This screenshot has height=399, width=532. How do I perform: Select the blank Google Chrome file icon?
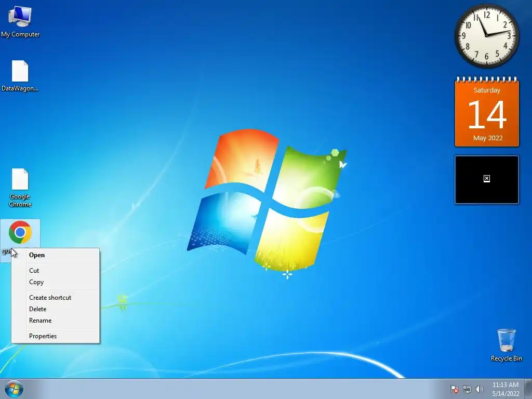tap(20, 188)
